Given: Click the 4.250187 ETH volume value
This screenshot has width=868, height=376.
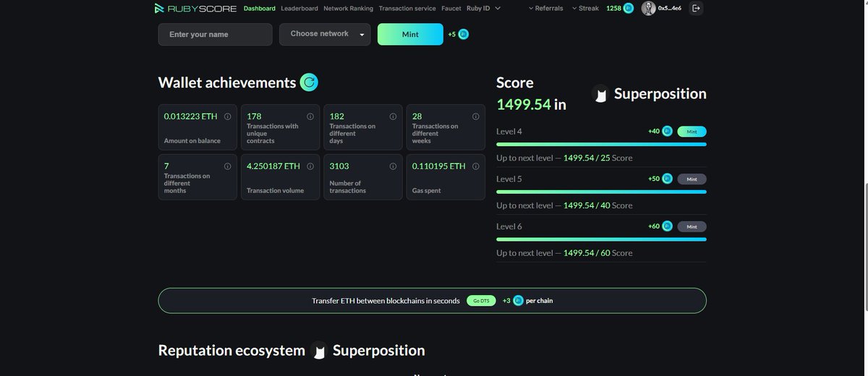Looking at the screenshot, I should tap(273, 166).
